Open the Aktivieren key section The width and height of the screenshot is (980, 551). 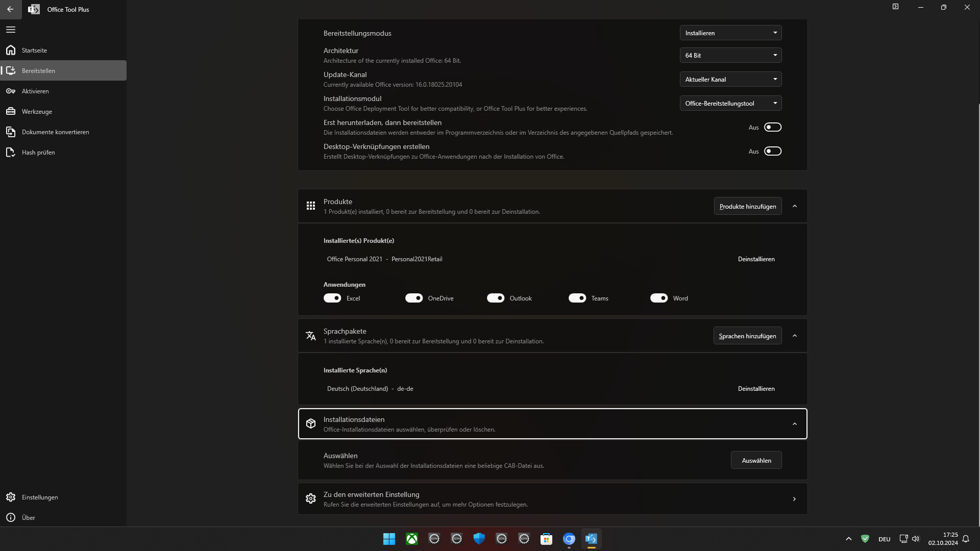pos(35,91)
